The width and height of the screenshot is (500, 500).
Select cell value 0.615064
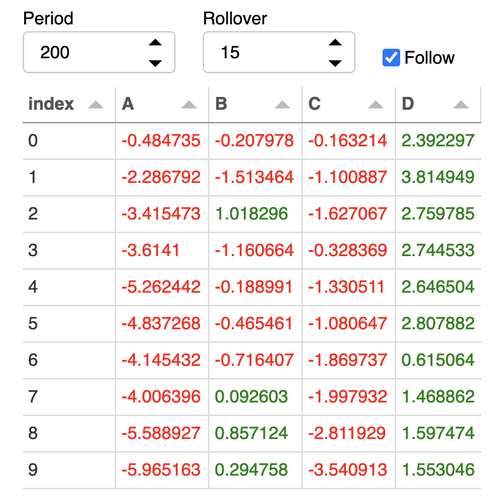(x=438, y=360)
